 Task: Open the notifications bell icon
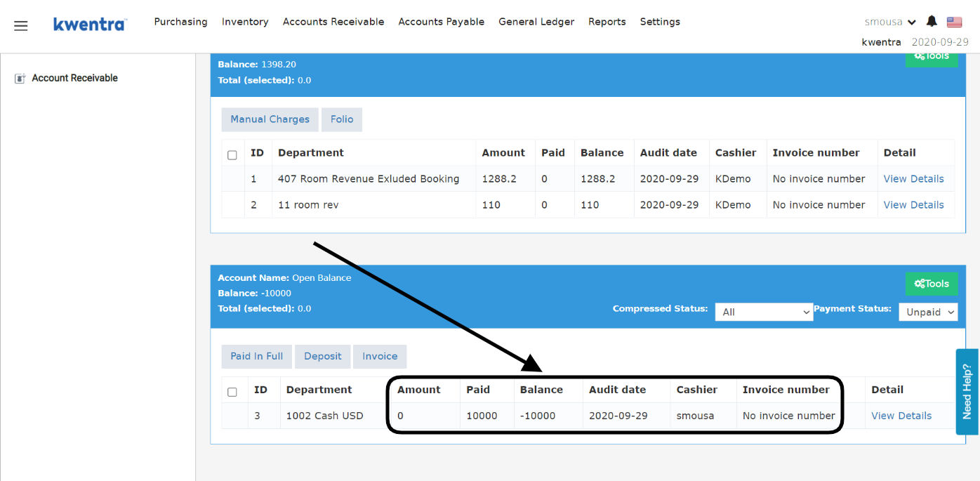(x=932, y=21)
